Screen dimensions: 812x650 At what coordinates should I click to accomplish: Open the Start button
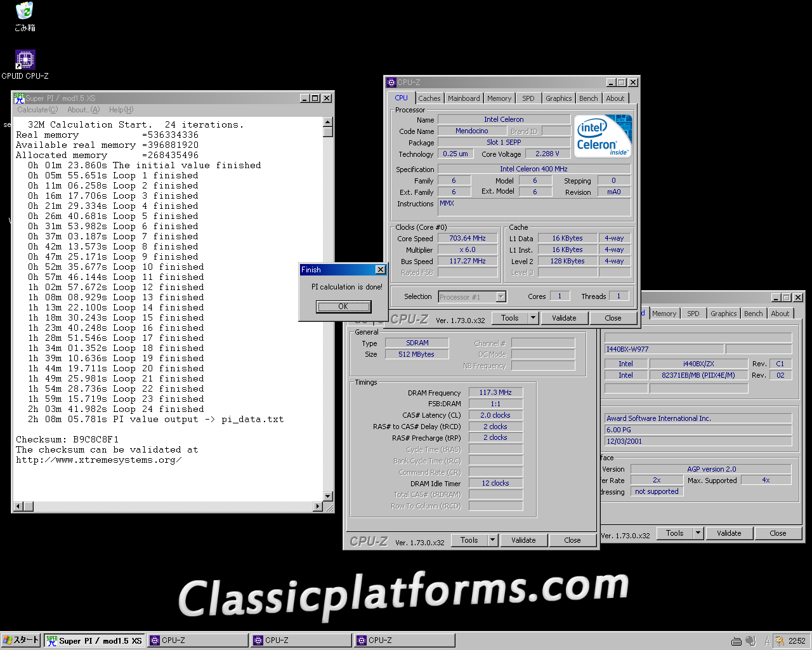tap(21, 640)
